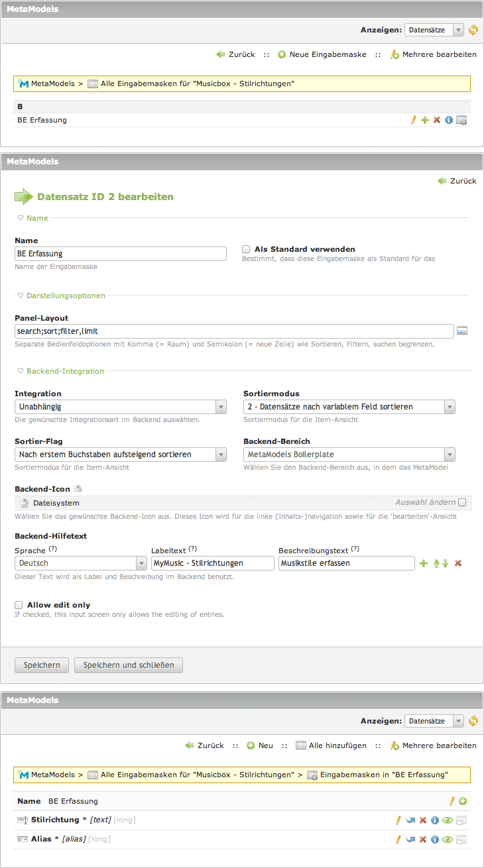Click the wizard icon beside Panel-Layout field
This screenshot has width=484, height=868.
click(462, 331)
